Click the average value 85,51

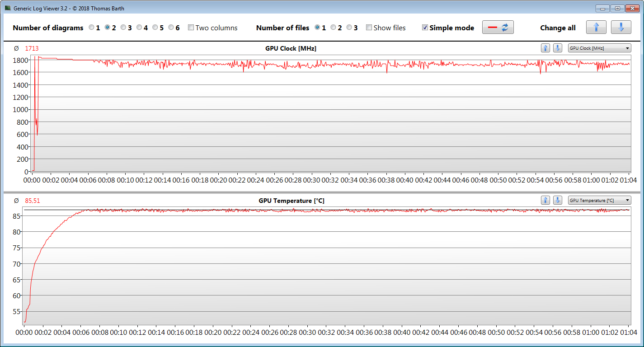click(33, 201)
